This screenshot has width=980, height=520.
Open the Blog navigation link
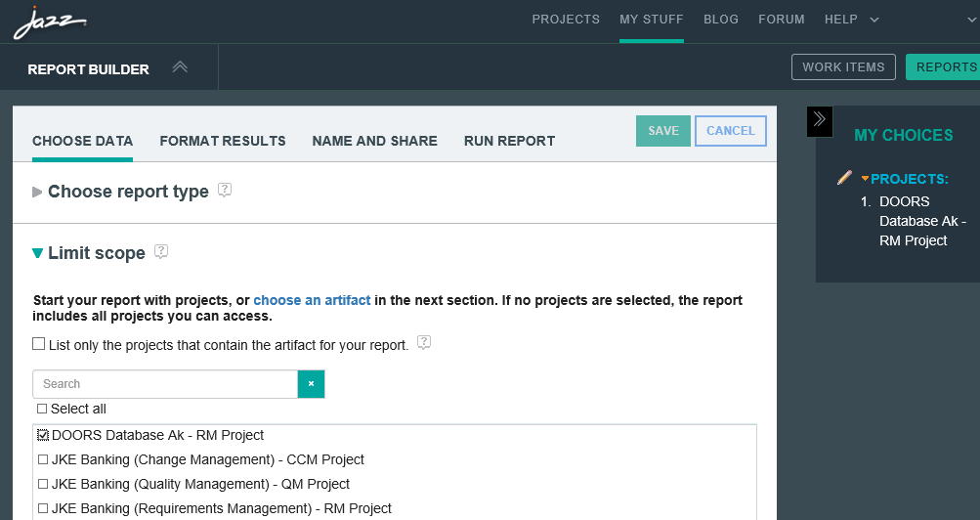point(721,20)
